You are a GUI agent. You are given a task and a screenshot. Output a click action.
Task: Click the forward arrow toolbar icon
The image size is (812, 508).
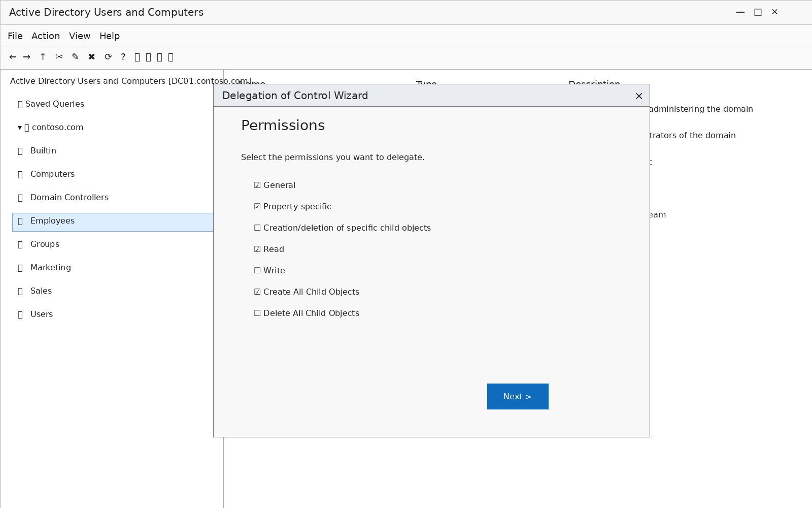pos(27,57)
